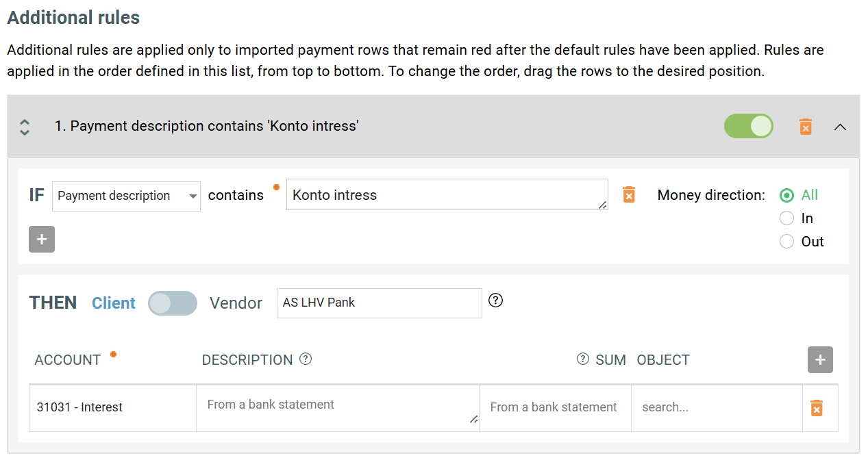Viewport: 868px width, 460px height.
Task: Open the Payment description dropdown
Action: (x=126, y=196)
